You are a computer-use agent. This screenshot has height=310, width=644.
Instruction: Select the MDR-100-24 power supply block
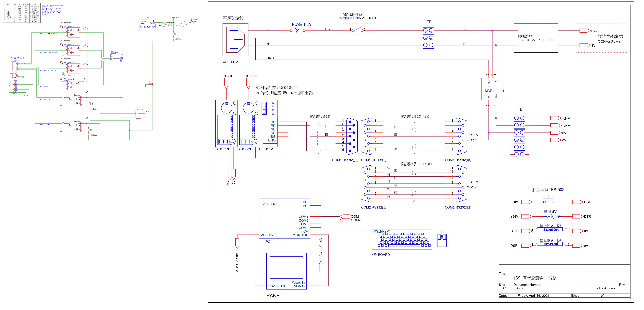pyautogui.click(x=492, y=89)
